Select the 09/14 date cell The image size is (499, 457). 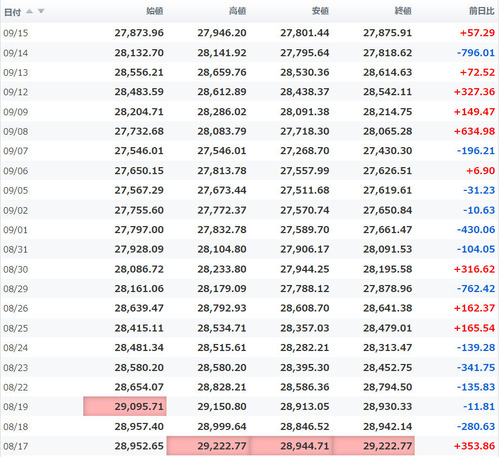(16, 53)
